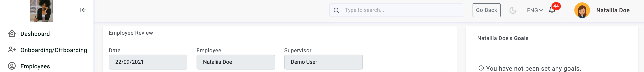Viewport: 644px width, 72px height.
Task: Click the Date field showing 22/09/2021
Action: pyautogui.click(x=148, y=62)
